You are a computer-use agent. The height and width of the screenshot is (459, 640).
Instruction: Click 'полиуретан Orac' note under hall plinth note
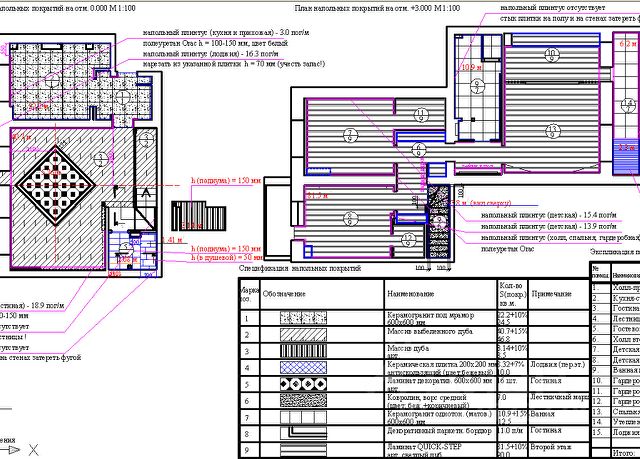pos(507,248)
